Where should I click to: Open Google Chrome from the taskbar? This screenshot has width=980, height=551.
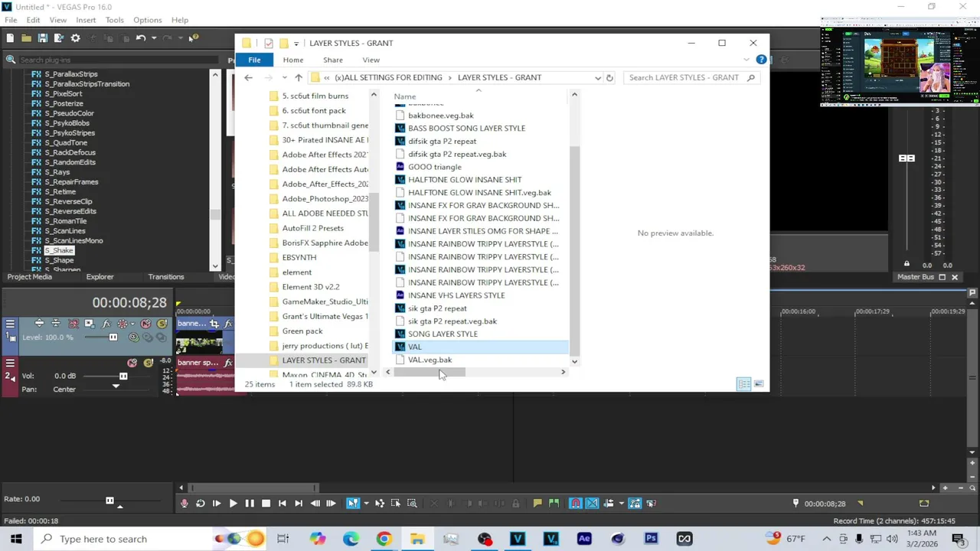click(384, 539)
